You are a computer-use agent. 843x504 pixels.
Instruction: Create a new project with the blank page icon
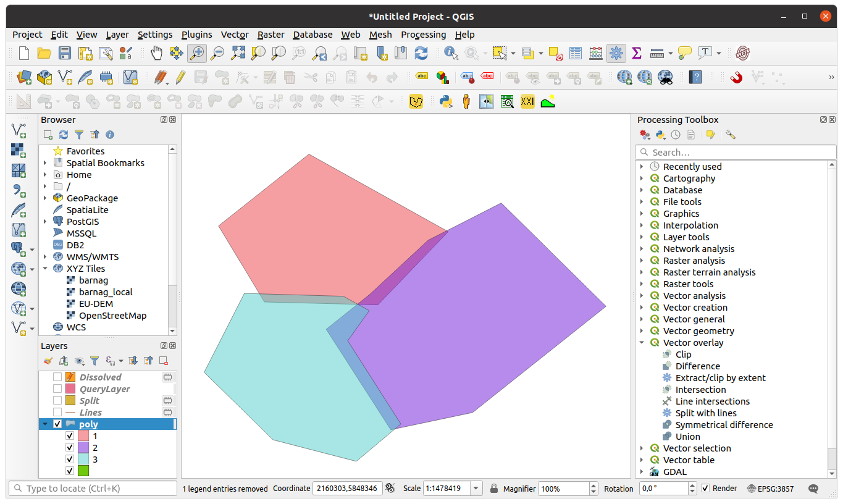(23, 53)
